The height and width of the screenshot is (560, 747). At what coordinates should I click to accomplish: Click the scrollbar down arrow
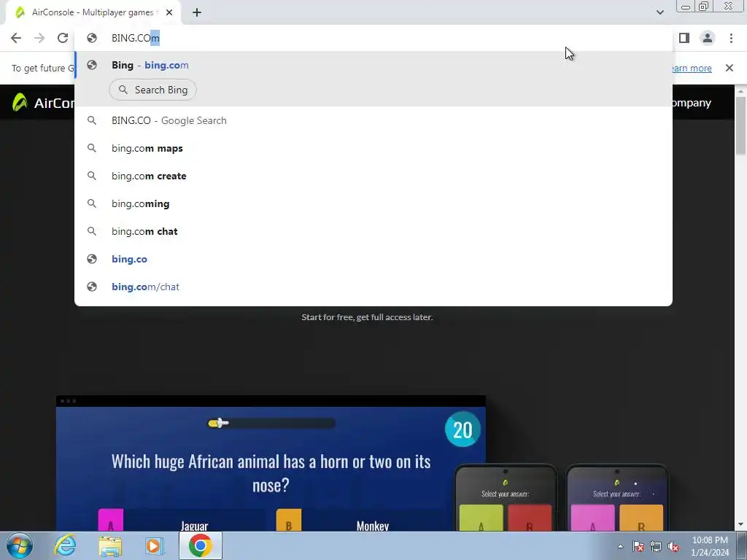point(740,525)
